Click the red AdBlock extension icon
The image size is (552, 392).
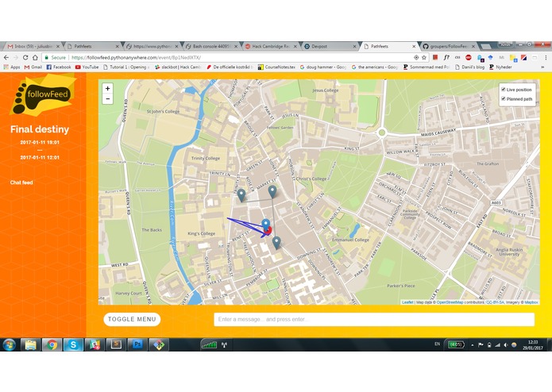coord(469,57)
